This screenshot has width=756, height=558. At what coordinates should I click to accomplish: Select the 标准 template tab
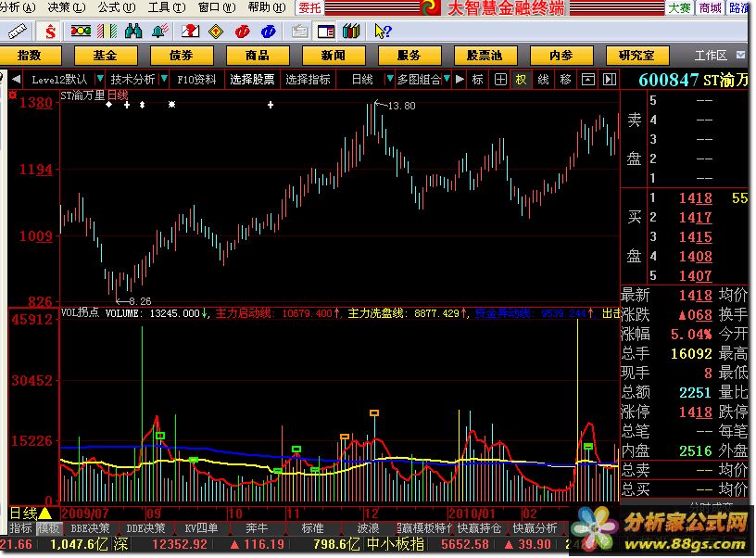coord(312,528)
